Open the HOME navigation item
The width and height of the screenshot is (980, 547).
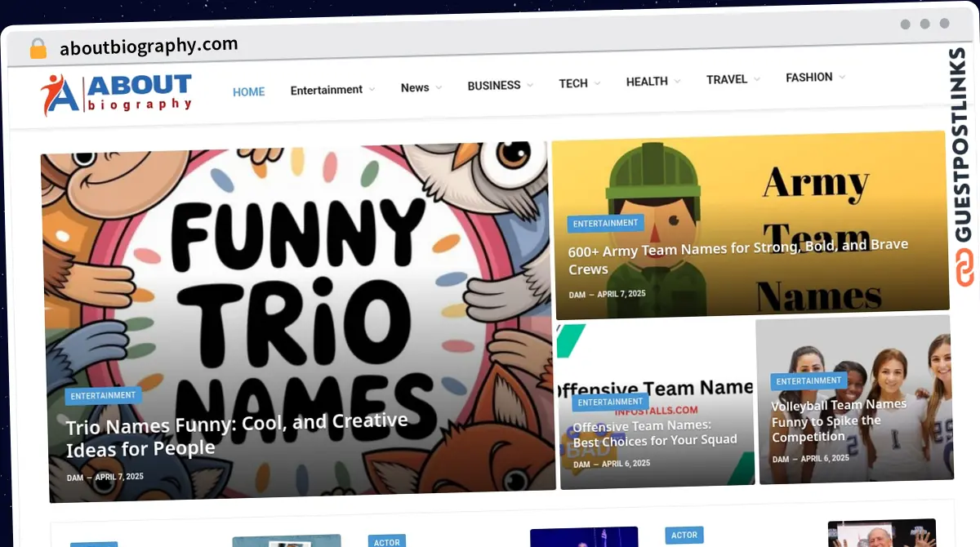tap(248, 91)
